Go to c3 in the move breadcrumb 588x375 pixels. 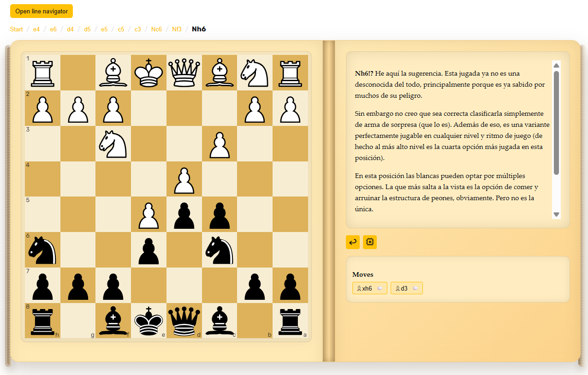tap(137, 29)
